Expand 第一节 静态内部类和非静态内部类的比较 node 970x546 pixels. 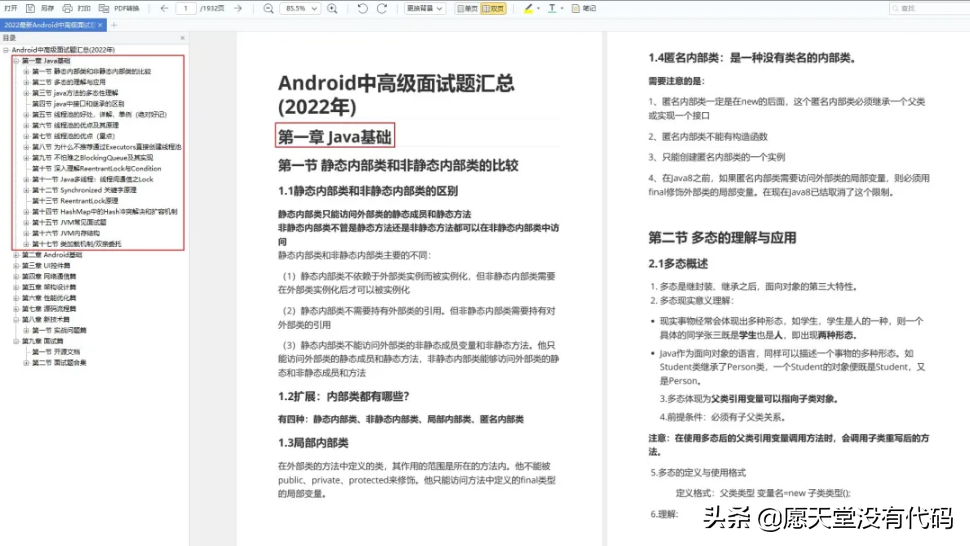pyautogui.click(x=26, y=71)
